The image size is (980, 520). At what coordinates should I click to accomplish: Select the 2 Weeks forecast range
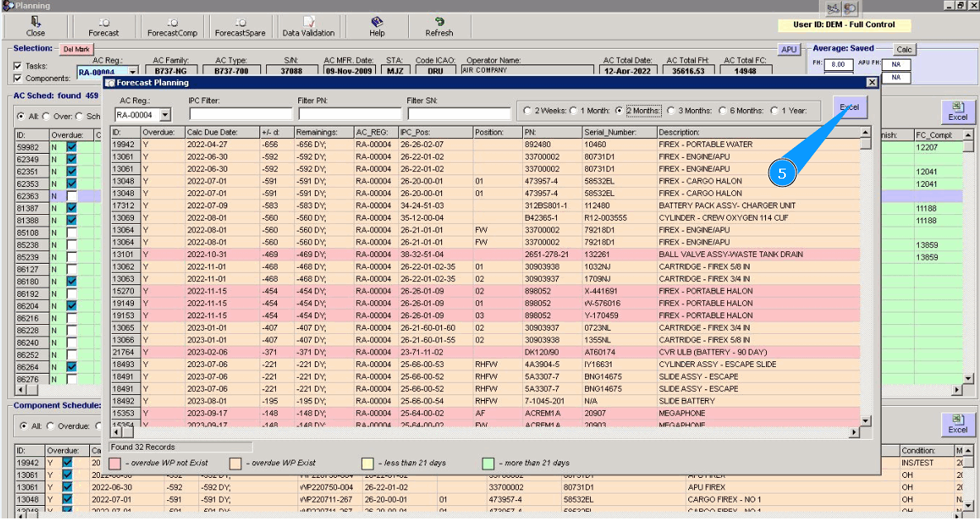click(x=526, y=111)
